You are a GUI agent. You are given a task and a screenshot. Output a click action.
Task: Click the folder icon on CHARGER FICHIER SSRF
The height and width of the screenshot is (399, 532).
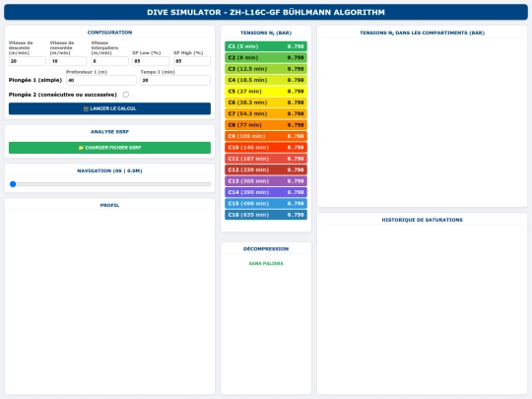tap(81, 148)
